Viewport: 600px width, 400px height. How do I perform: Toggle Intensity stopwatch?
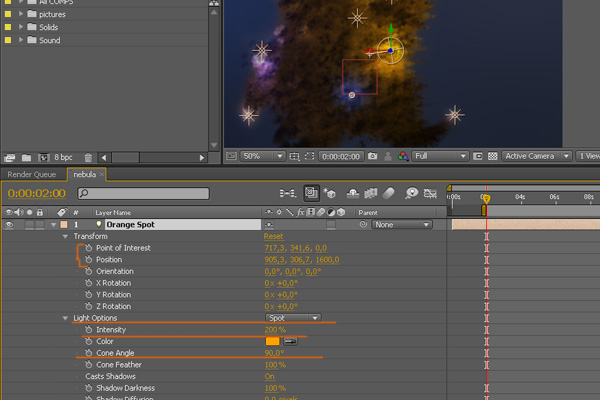point(89,330)
